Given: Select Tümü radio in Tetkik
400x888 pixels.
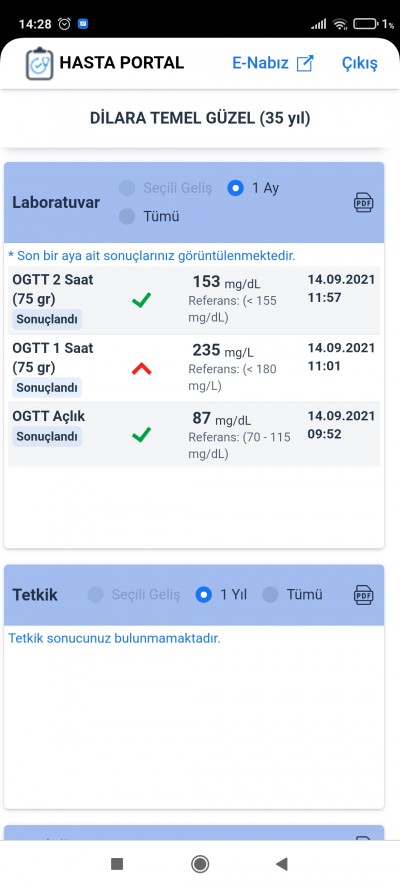Looking at the screenshot, I should coord(270,595).
